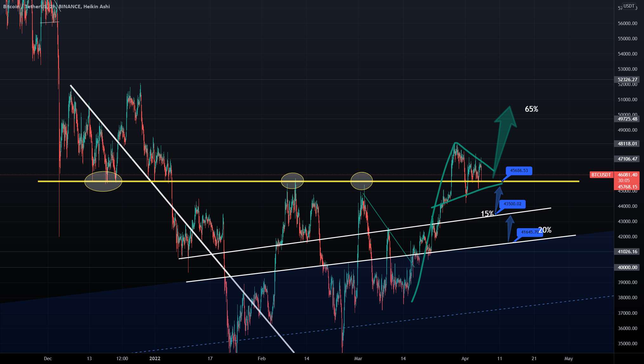The height and width of the screenshot is (364, 644).
Task: Click the 30:05 candle countdown timer
Action: click(x=624, y=181)
